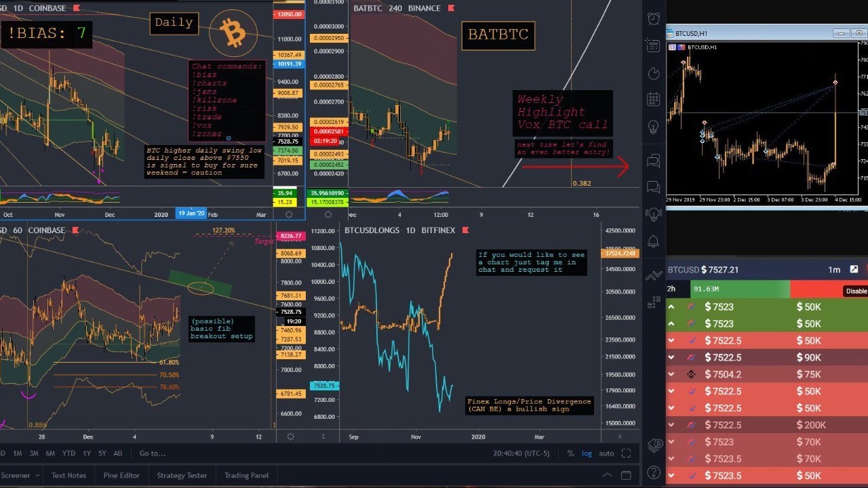Open the Notifications bell icon in sidebar
868x488 pixels.
click(654, 241)
